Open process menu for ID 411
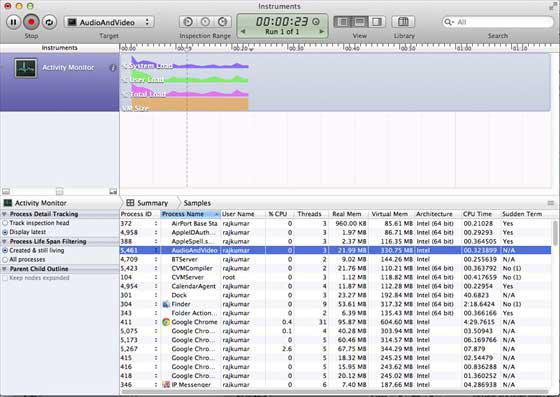 (156, 322)
